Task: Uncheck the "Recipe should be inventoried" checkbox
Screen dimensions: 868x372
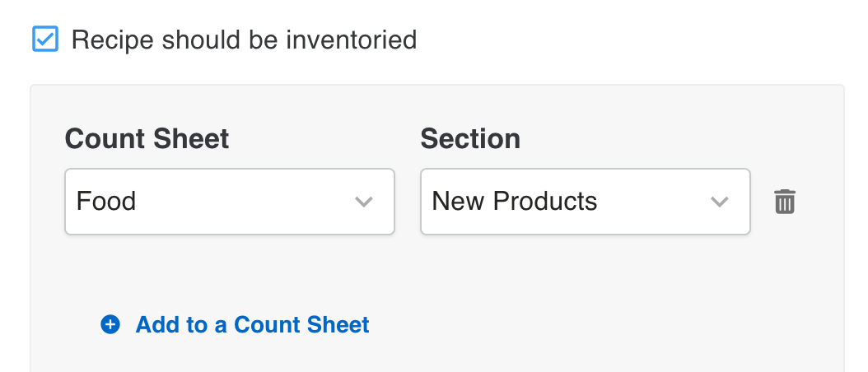Action: 45,39
